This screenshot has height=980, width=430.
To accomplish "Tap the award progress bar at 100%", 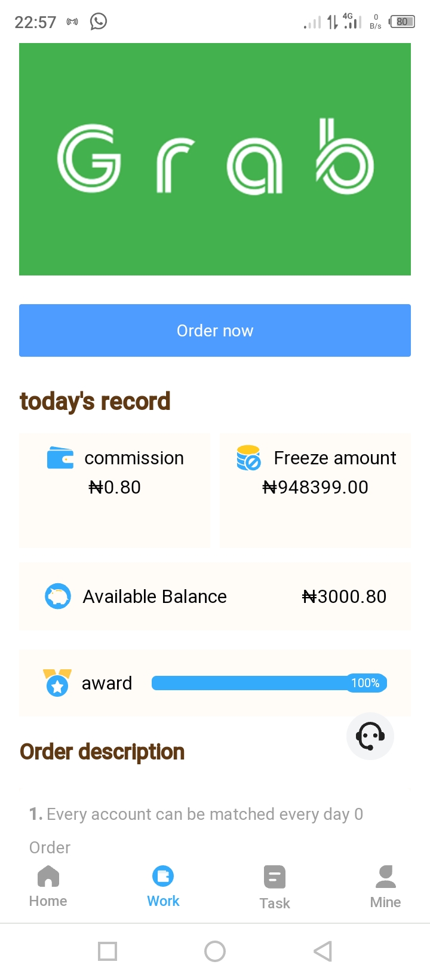I will (269, 683).
